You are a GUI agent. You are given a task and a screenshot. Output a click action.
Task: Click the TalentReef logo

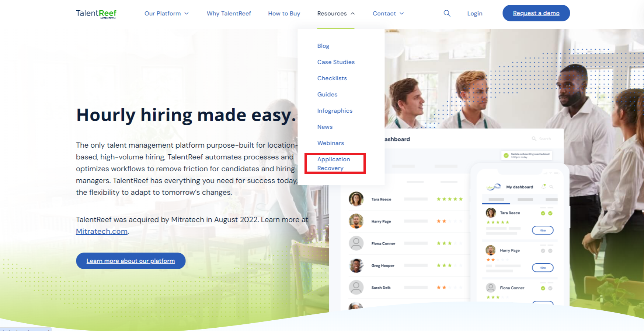[x=96, y=14]
